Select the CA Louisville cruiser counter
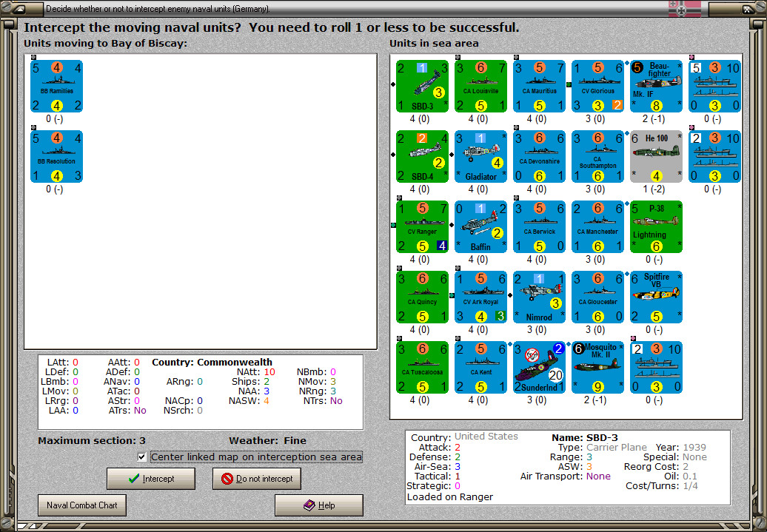The width and height of the screenshot is (767, 532). [480, 86]
